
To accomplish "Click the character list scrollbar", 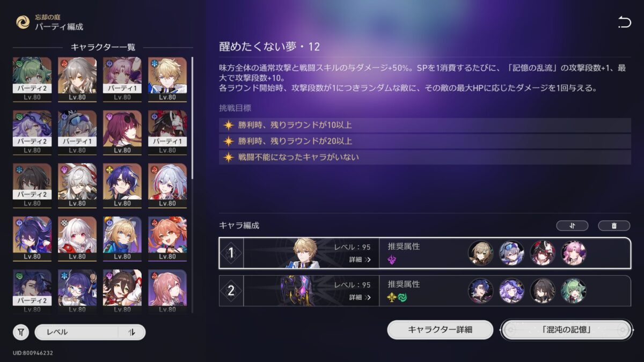I will 192,118.
